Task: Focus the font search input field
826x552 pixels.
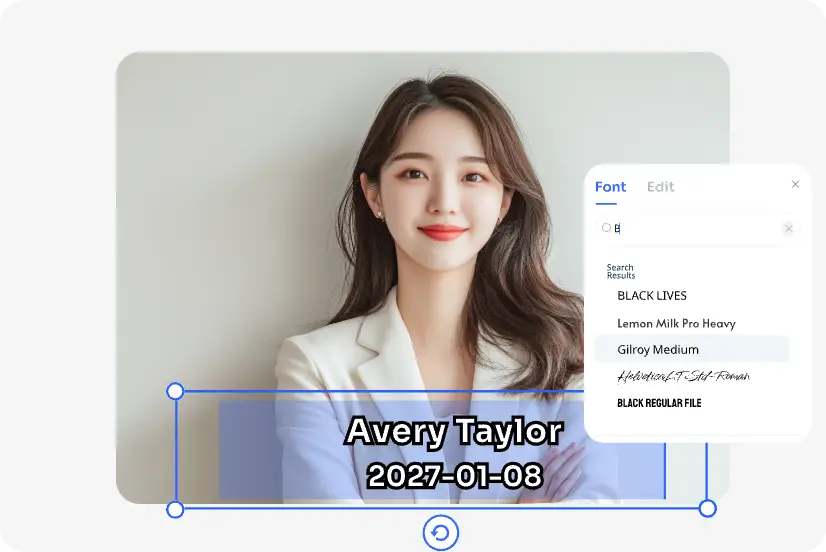Action: point(697,228)
